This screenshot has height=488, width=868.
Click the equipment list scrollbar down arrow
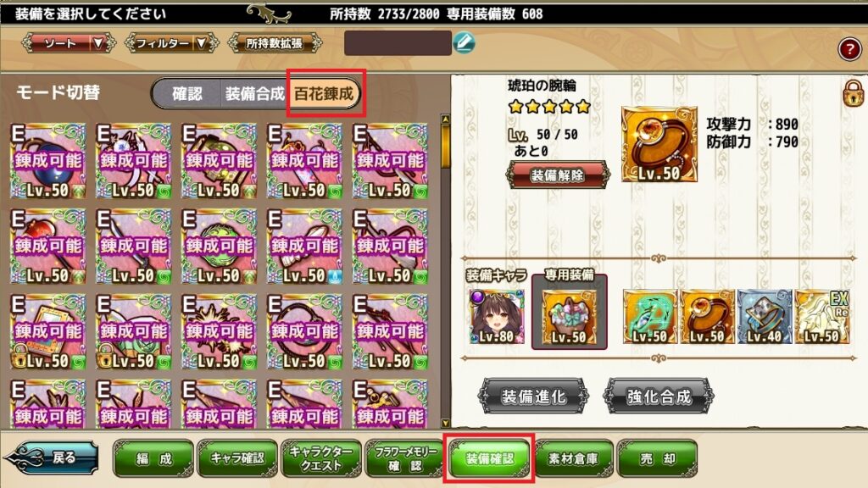coord(446,424)
